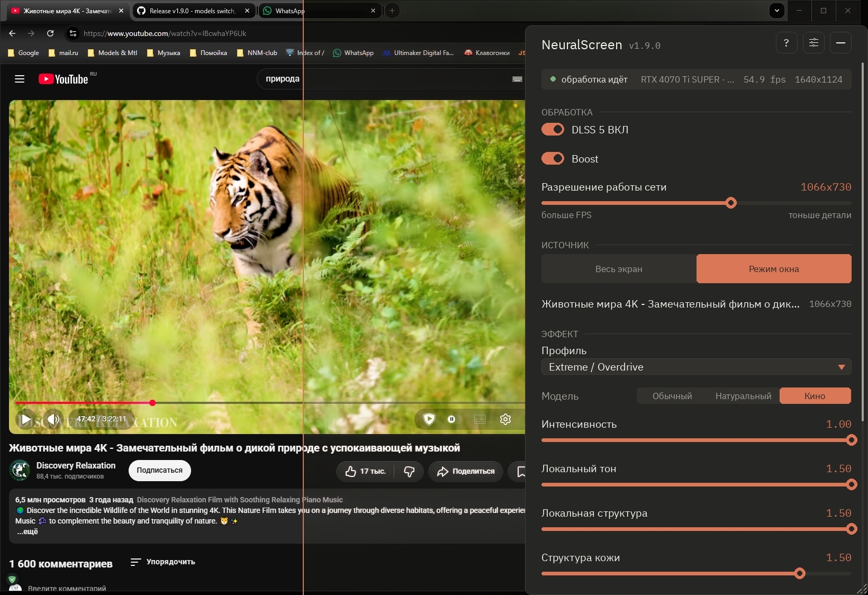Click the Подписаться subscribe button
The width and height of the screenshot is (868, 595).
click(x=159, y=470)
